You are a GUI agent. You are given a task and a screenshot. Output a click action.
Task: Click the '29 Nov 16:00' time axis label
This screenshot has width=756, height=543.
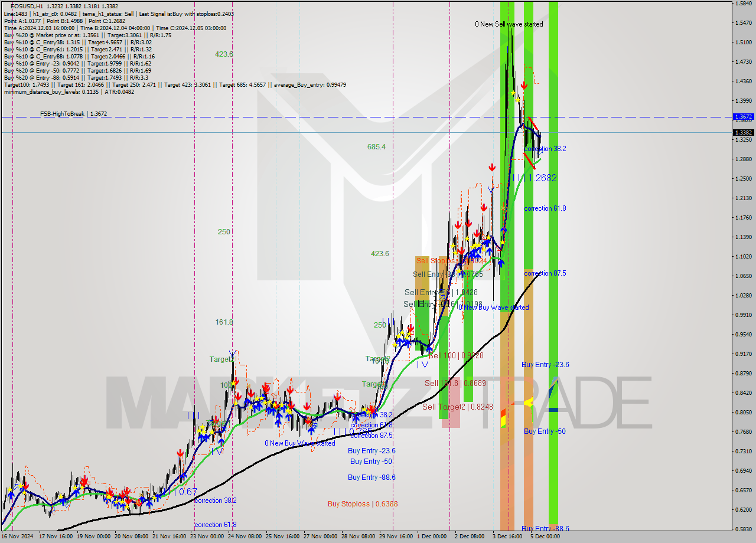point(396,537)
